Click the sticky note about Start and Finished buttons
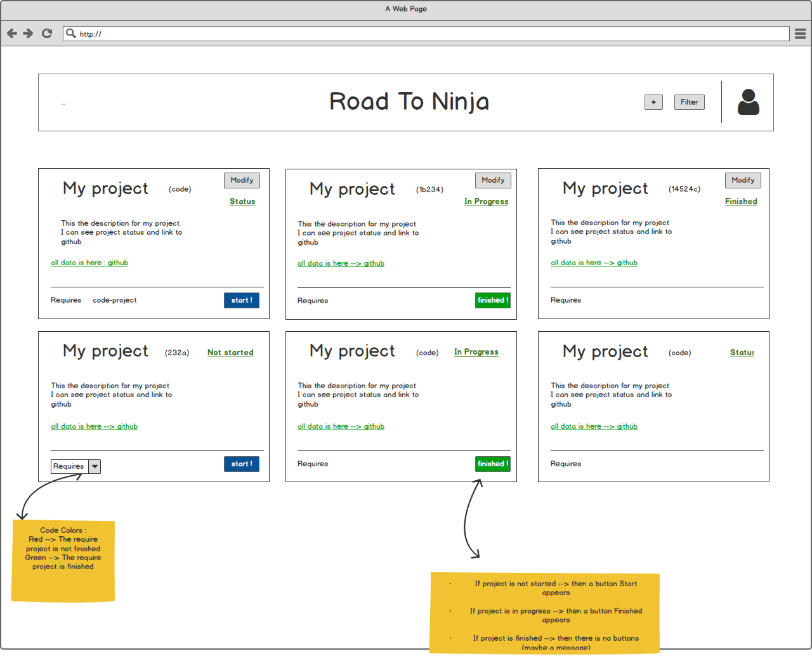The height and width of the screenshot is (656, 812). click(x=544, y=613)
